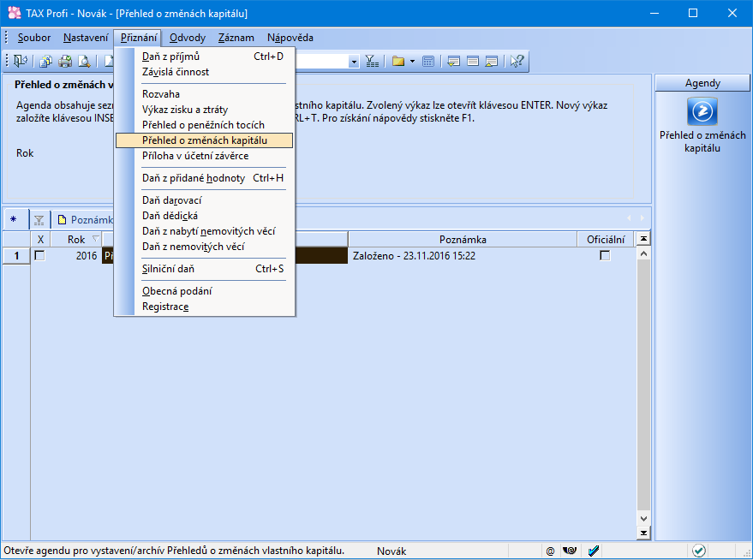This screenshot has height=560, width=753.
Task: Choose Závislá činnost from the menu
Action: (x=205, y=72)
